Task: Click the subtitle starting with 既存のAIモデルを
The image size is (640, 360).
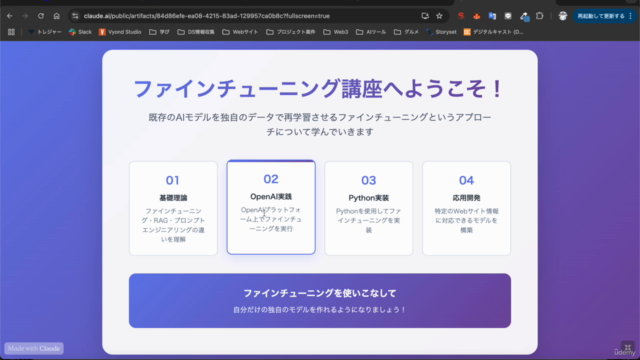Action: pyautogui.click(x=320, y=124)
